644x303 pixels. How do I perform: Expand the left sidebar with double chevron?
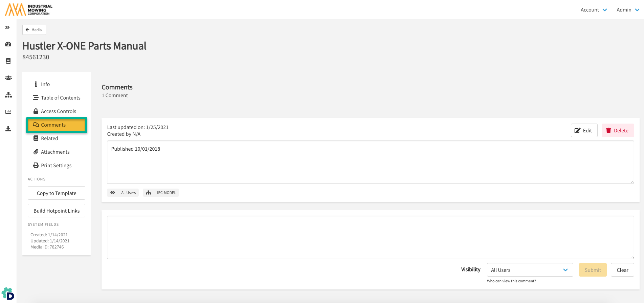coord(7,27)
